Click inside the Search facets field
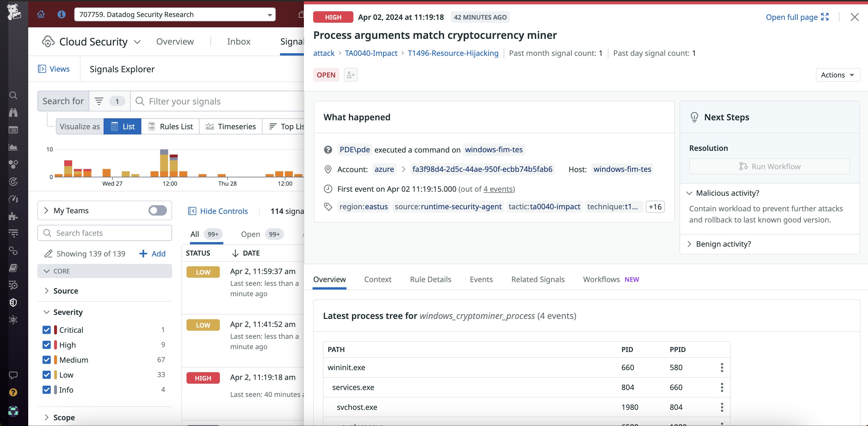The width and height of the screenshot is (868, 426). coord(104,233)
